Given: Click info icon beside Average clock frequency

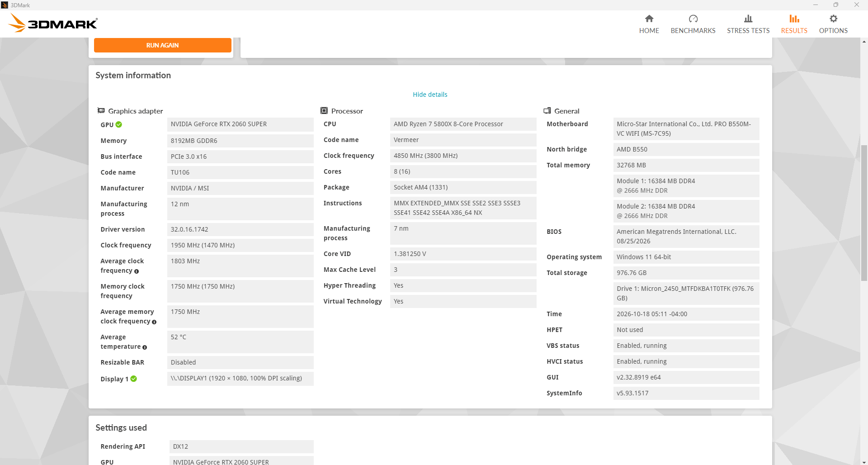Looking at the screenshot, I should [x=137, y=271].
